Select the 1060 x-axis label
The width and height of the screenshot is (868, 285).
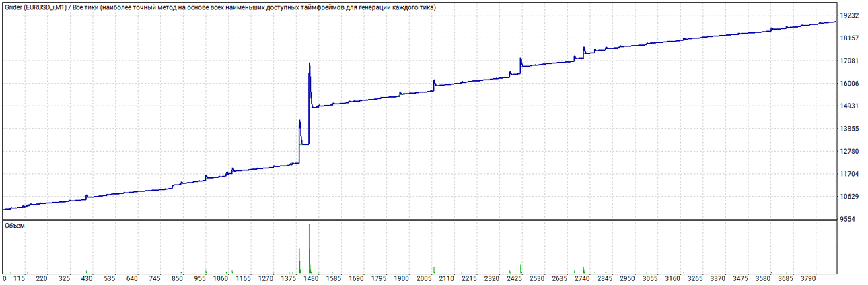coord(221,278)
